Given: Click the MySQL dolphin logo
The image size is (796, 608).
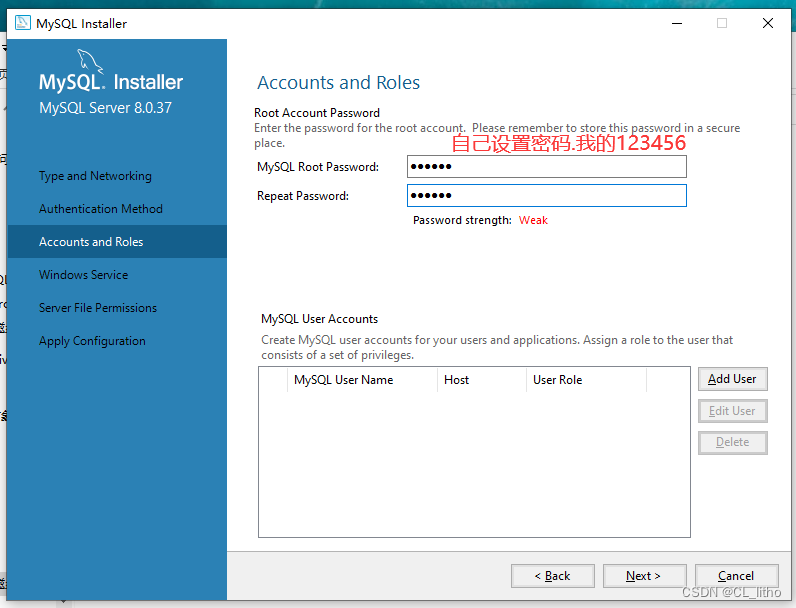Looking at the screenshot, I should [x=89, y=61].
